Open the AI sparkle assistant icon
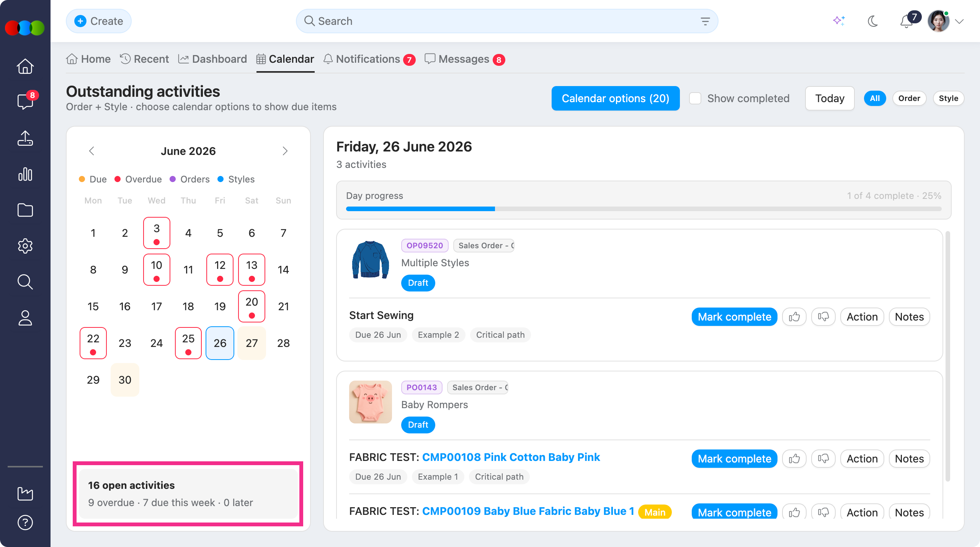 pos(839,21)
